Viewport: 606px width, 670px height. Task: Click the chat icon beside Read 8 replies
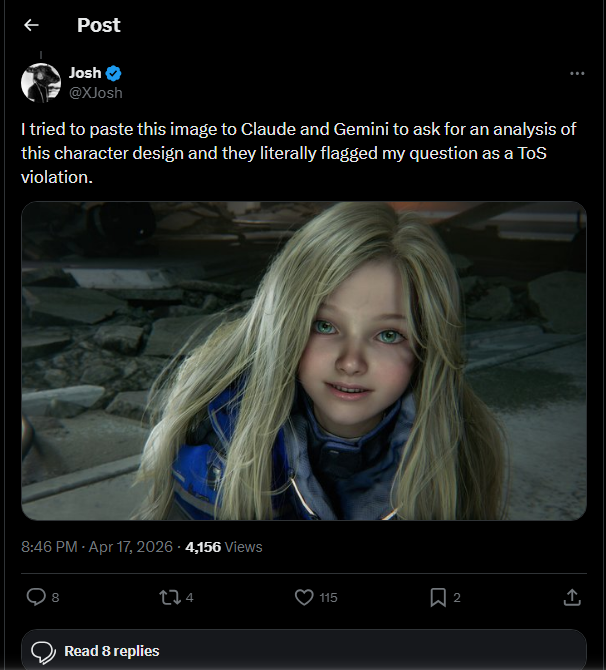(42, 651)
